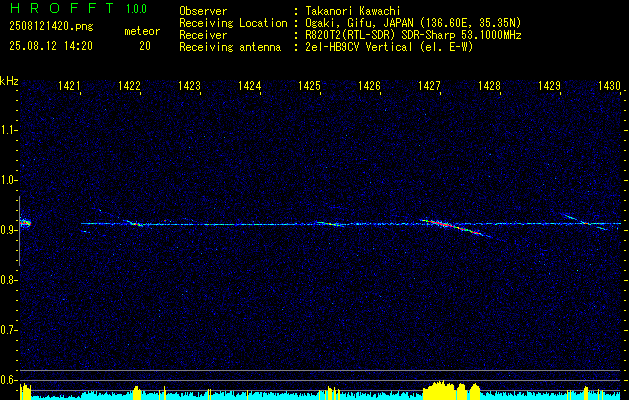Click the kHz axis unit label
629x400 pixels.
click(x=9, y=81)
